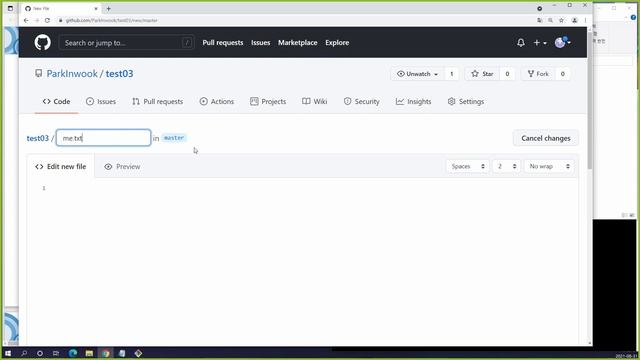Click the master branch label
640x360 pixels.
(174, 138)
